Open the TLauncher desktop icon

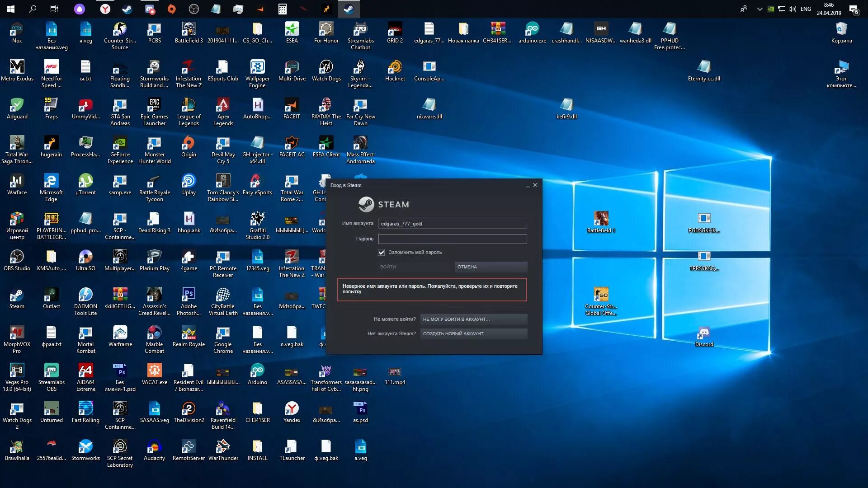click(292, 450)
